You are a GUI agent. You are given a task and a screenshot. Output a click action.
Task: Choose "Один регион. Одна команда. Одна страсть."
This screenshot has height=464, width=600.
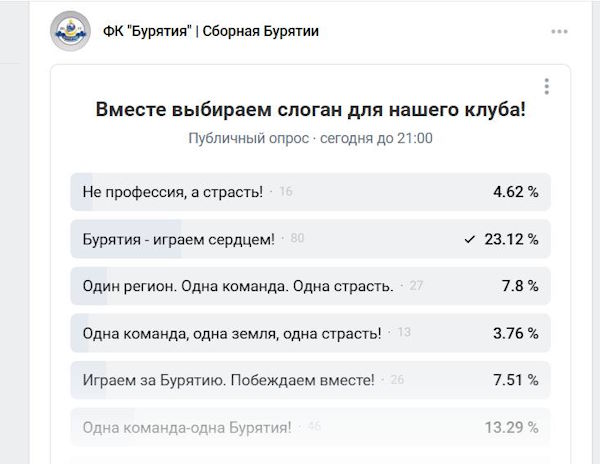coord(237,286)
